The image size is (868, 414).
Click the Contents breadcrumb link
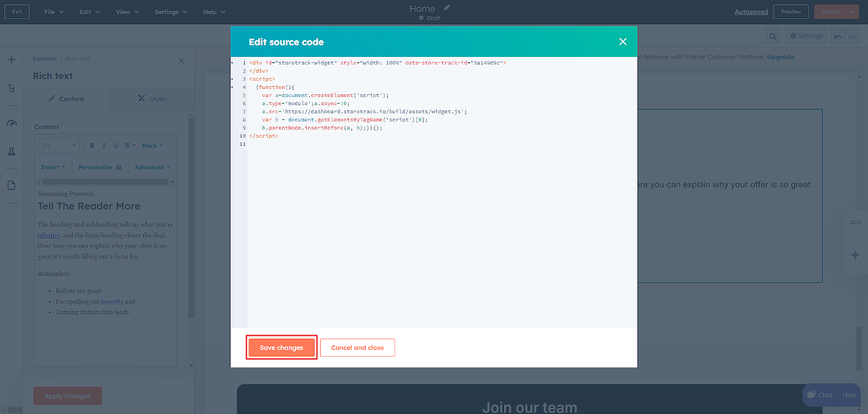[44, 59]
